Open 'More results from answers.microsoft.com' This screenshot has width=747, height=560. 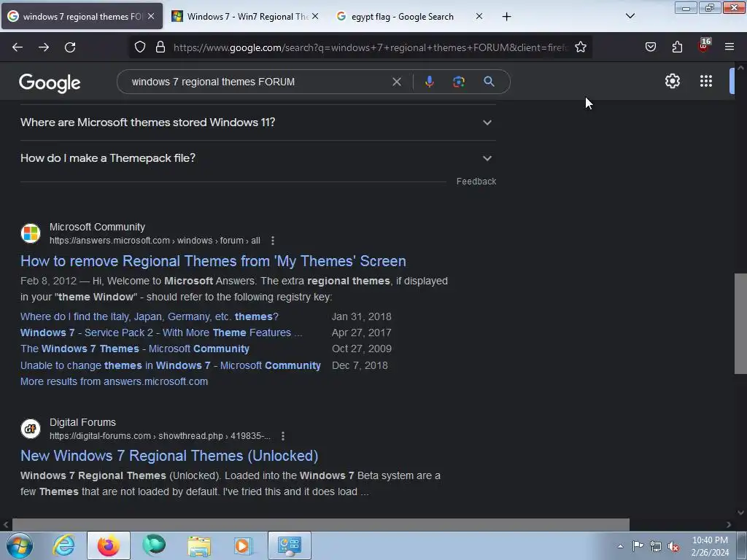coord(114,381)
